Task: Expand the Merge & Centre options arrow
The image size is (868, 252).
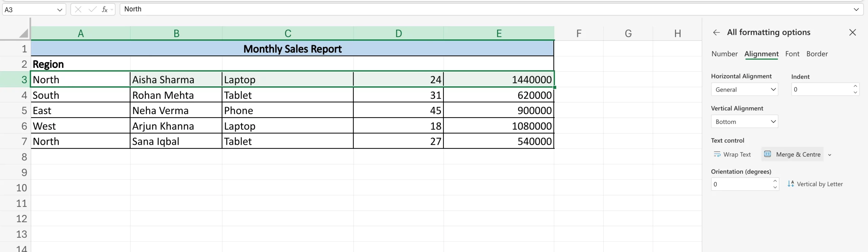Action: (830, 155)
